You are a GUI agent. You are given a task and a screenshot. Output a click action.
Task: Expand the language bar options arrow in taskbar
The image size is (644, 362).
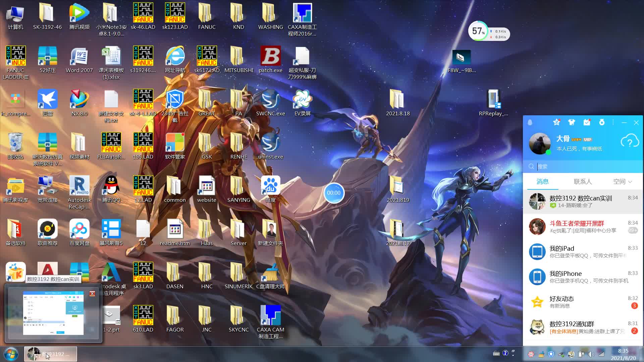click(513, 355)
